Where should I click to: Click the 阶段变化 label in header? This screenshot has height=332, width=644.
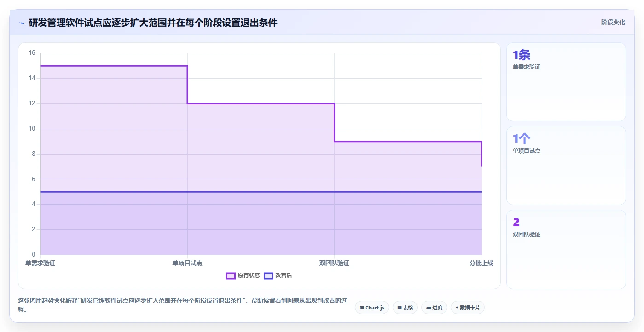613,22
